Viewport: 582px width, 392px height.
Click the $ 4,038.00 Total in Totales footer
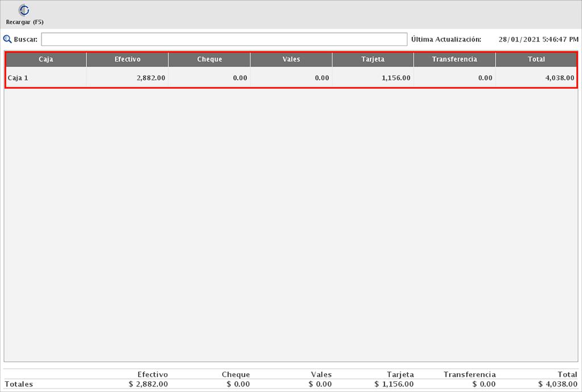tap(556, 384)
